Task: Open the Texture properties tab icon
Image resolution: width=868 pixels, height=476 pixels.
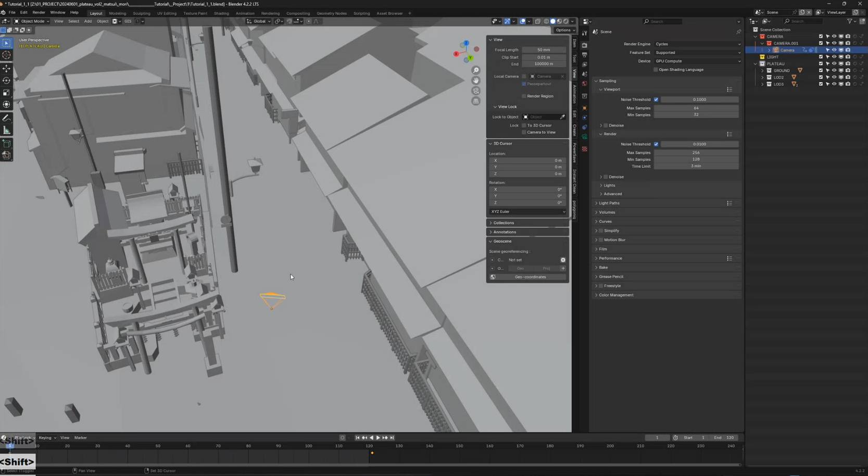Action: [x=585, y=149]
